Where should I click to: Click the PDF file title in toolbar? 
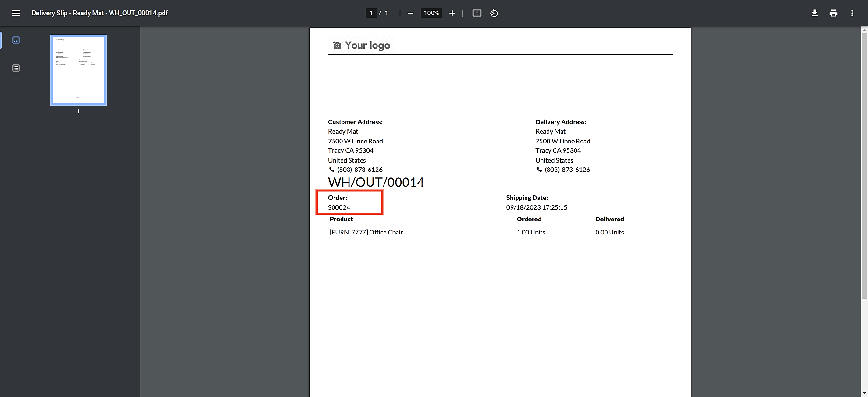pos(100,13)
